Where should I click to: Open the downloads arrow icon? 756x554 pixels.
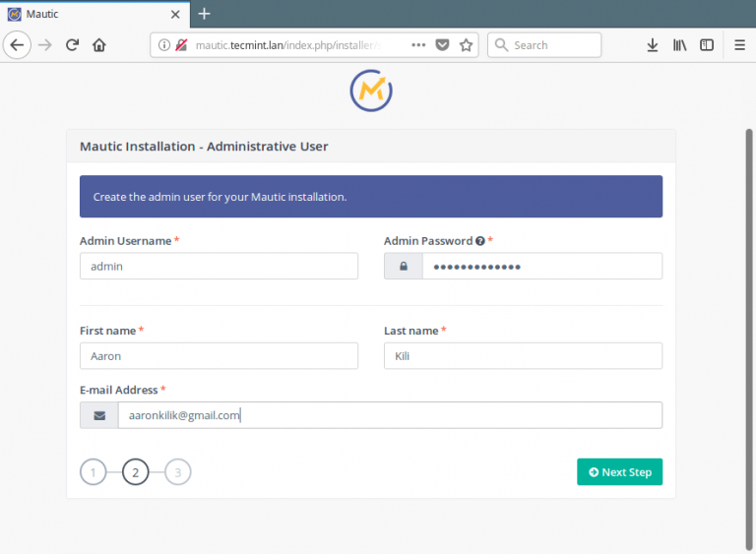click(x=652, y=45)
